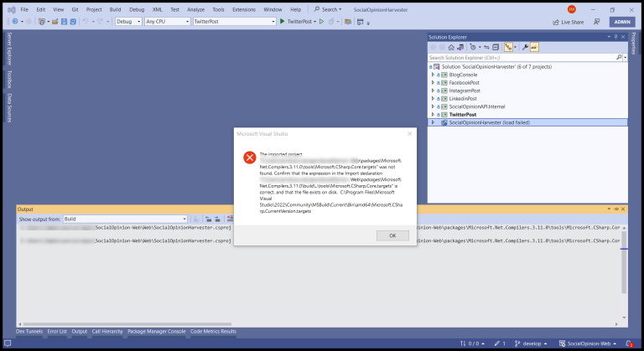Switch to the Dev Tunnels tab
This screenshot has width=644, height=351.
pos(29,331)
